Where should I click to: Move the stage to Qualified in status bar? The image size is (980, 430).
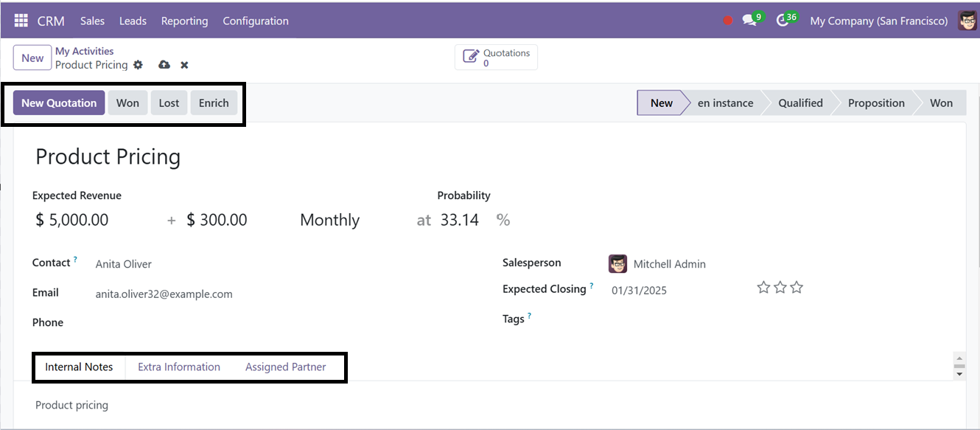pos(800,103)
